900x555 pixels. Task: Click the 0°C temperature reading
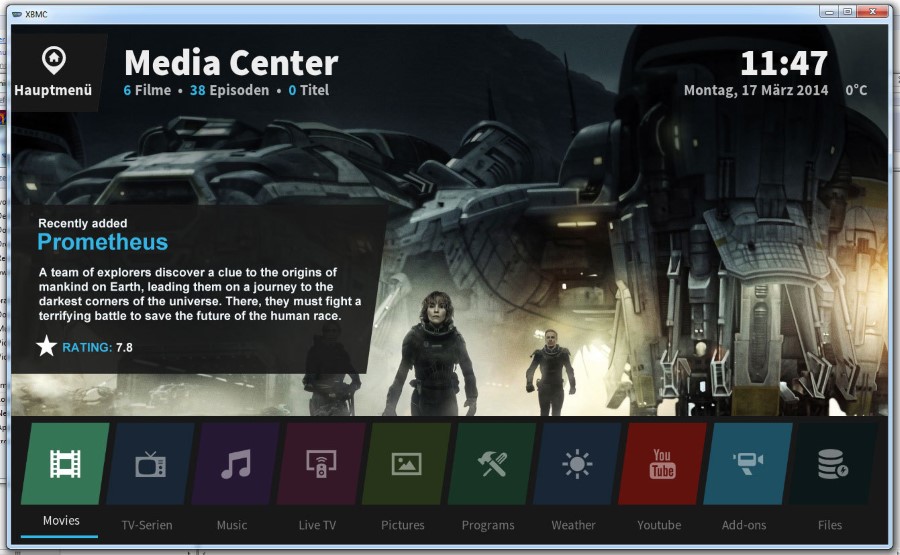(x=856, y=90)
